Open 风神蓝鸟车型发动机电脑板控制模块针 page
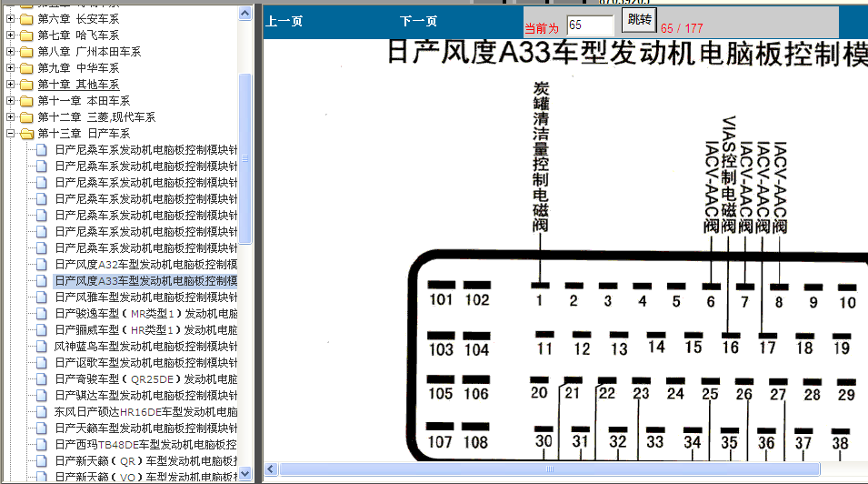 (x=145, y=346)
